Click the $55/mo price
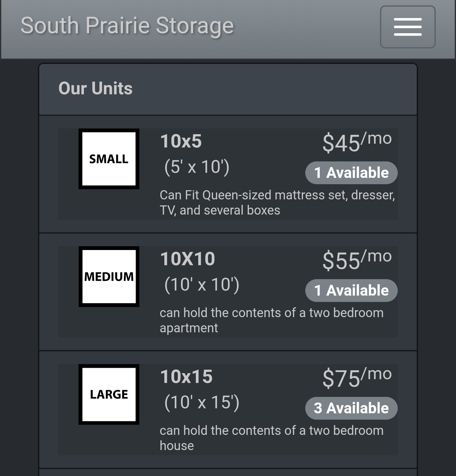The image size is (456, 476). pos(357,260)
